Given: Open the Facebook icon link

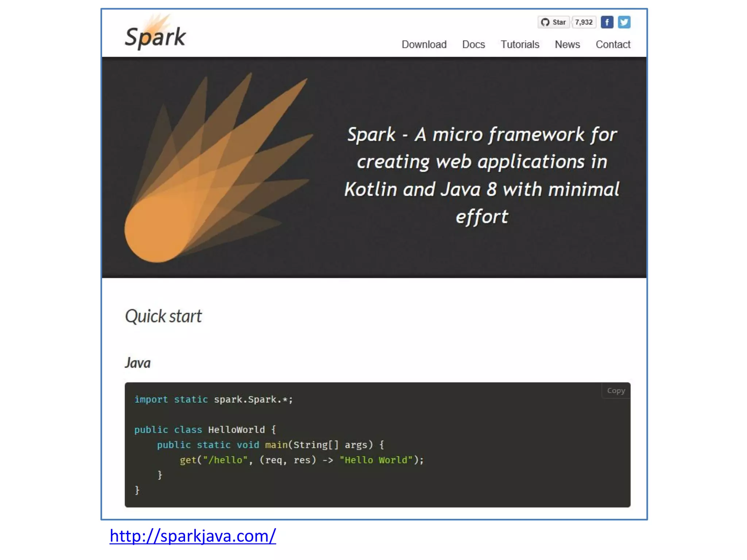Looking at the screenshot, I should tap(607, 22).
